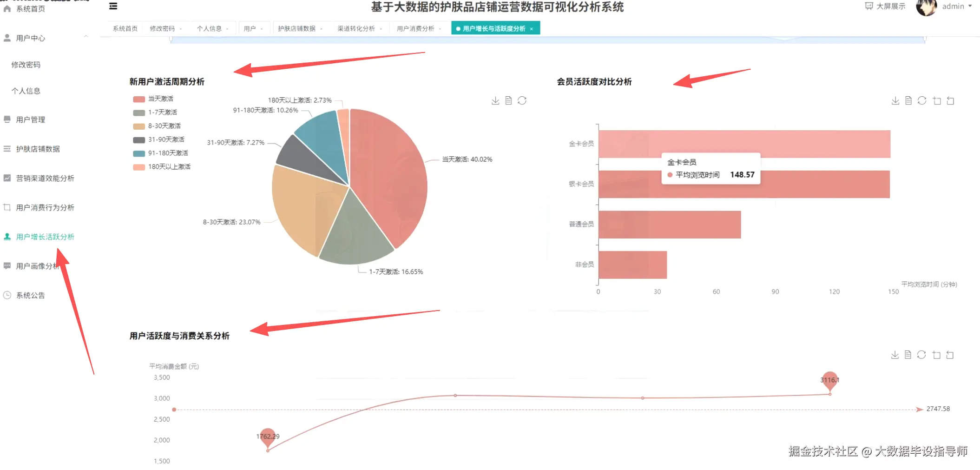This screenshot has width=980, height=470.
Task: Open the 护肤店铺数据 tab
Action: tap(298, 28)
